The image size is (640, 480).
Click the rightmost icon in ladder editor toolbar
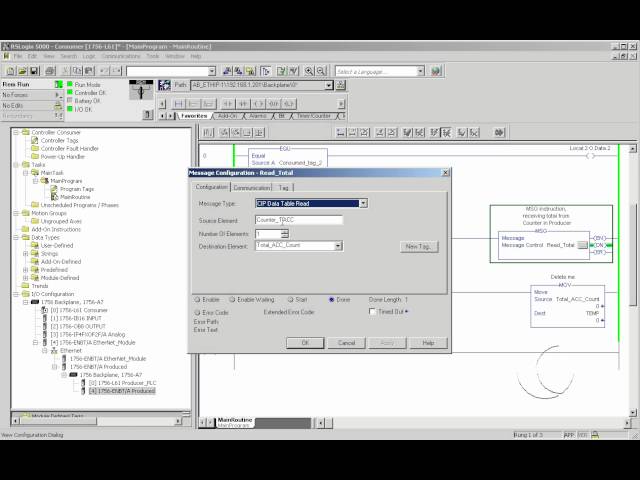pyautogui.click(x=499, y=132)
